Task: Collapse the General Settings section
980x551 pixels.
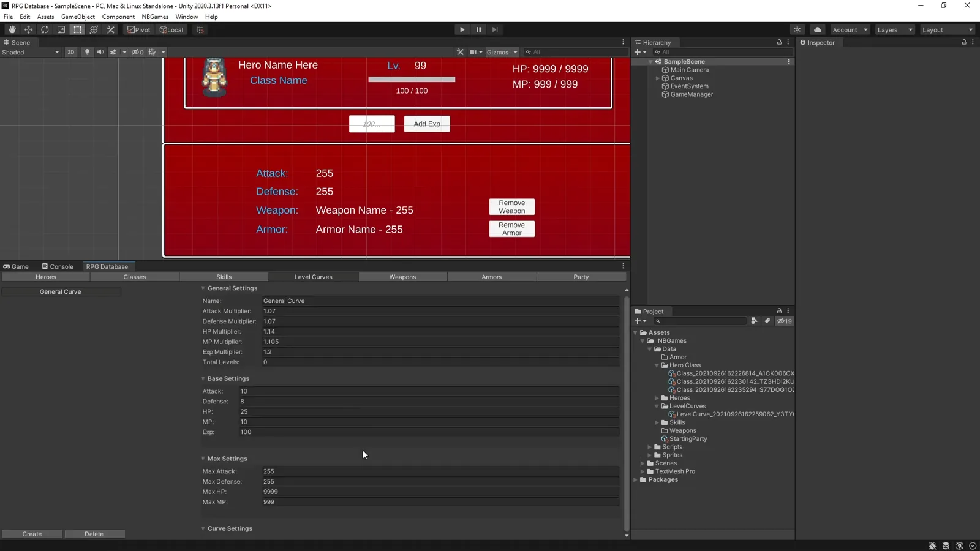Action: (203, 288)
